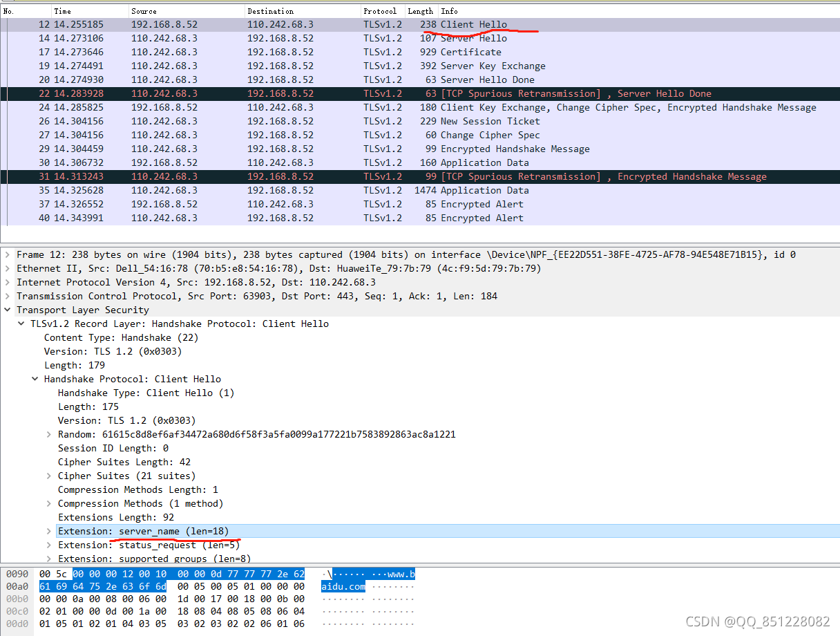Select Cipher Suites Length: 42 field
The image size is (840, 636).
point(124,462)
